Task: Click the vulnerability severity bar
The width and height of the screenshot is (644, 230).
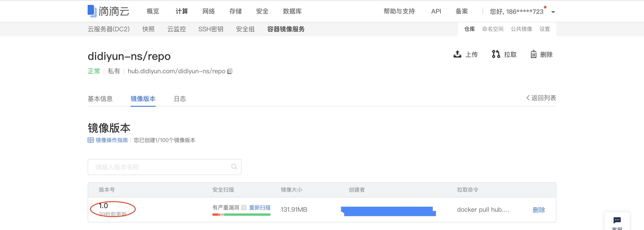Action: click(x=241, y=215)
